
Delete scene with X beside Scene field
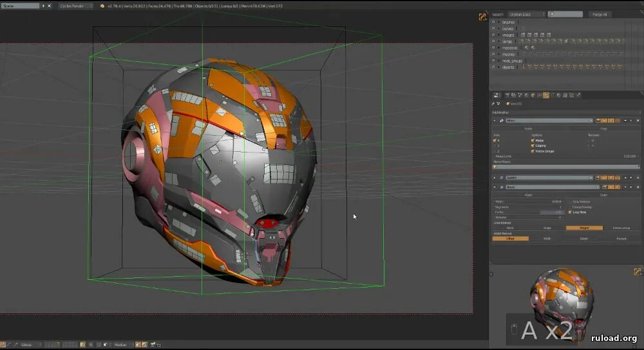tap(50, 6)
